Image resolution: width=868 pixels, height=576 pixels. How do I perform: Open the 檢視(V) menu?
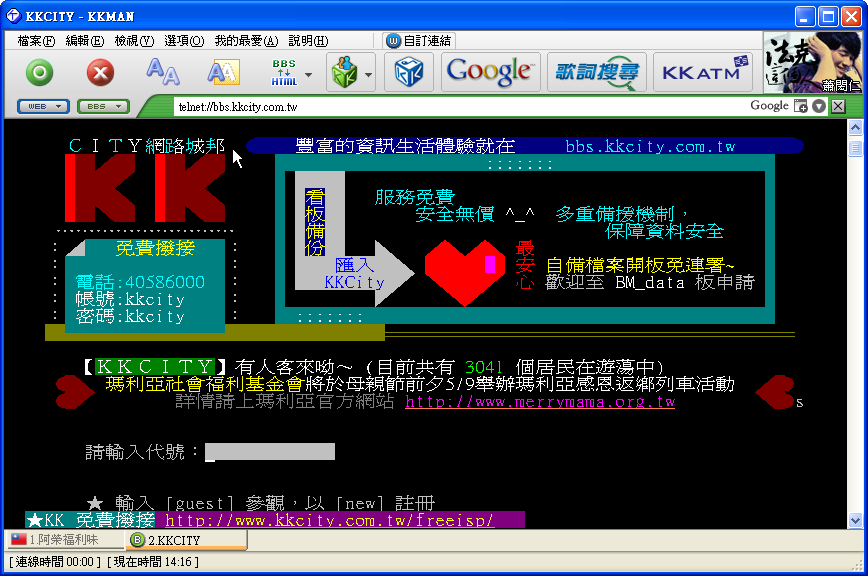coord(134,41)
